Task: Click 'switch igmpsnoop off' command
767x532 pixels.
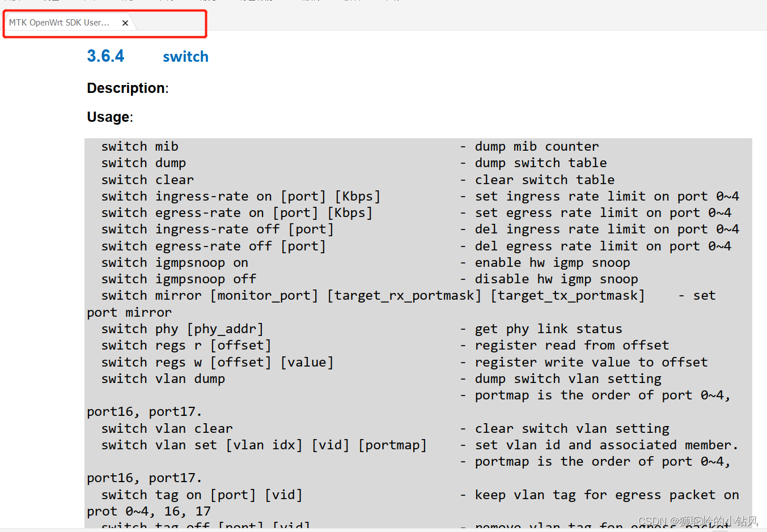Action: pyautogui.click(x=179, y=279)
